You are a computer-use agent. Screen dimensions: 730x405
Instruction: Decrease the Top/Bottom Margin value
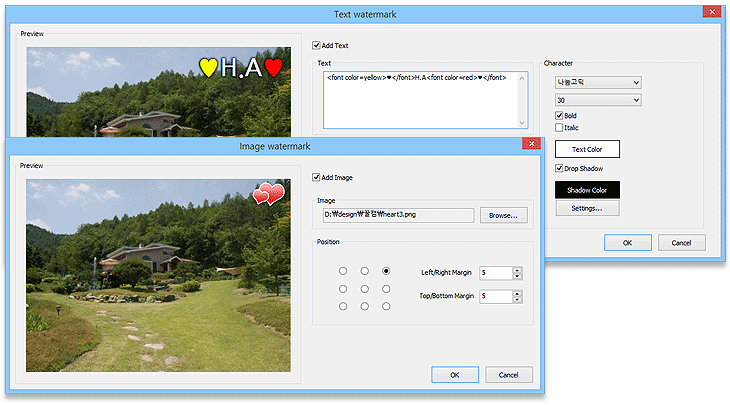pyautogui.click(x=517, y=300)
